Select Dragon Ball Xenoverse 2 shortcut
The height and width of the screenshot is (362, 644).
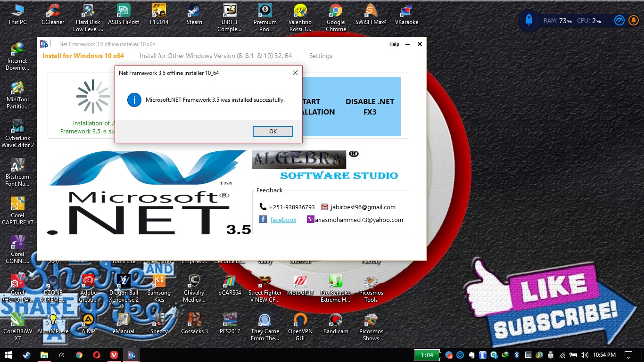click(124, 288)
